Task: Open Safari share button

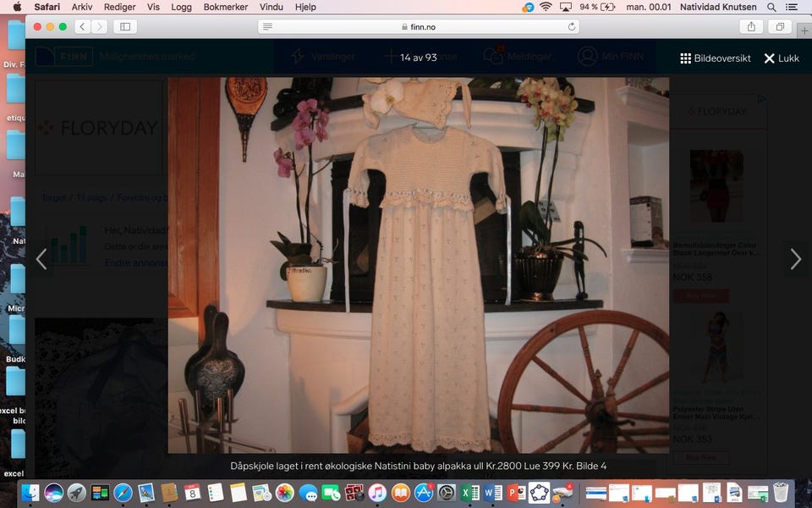Action: coord(751,26)
